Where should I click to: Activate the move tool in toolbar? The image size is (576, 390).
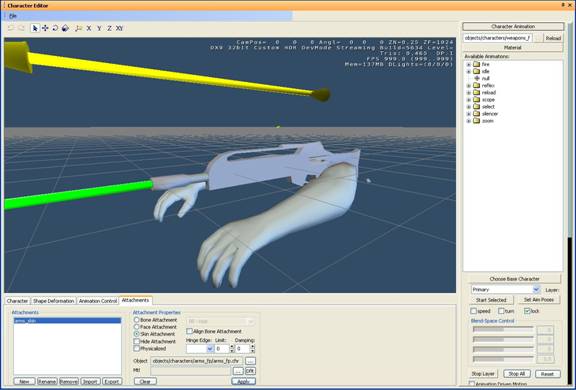click(x=45, y=28)
